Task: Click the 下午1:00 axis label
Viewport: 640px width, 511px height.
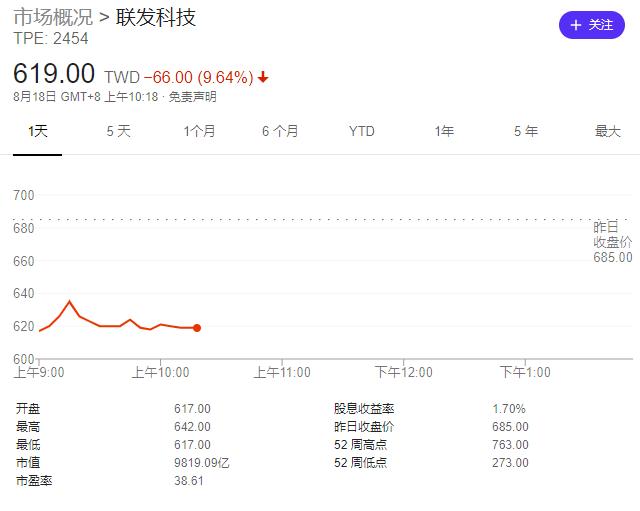Action: pyautogui.click(x=525, y=372)
